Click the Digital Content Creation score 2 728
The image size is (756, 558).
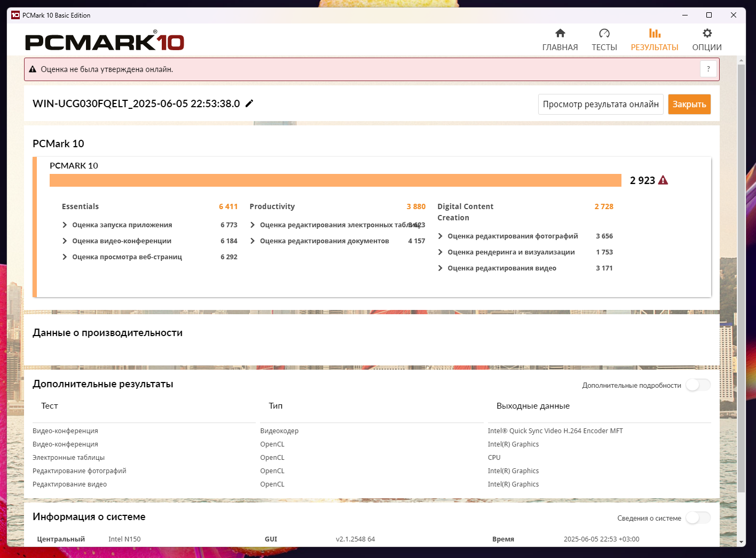click(604, 206)
